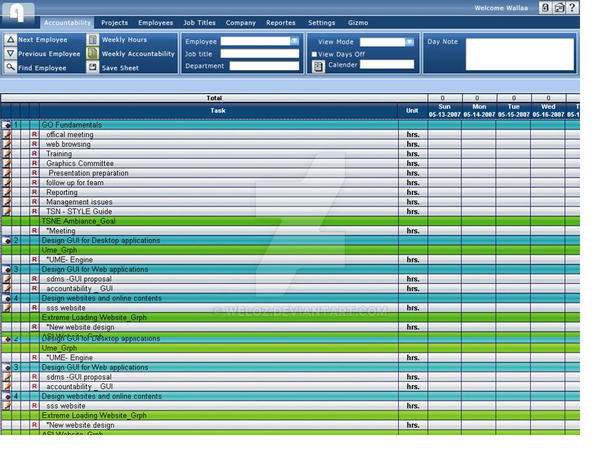Click the application logo at top left

[18, 14]
